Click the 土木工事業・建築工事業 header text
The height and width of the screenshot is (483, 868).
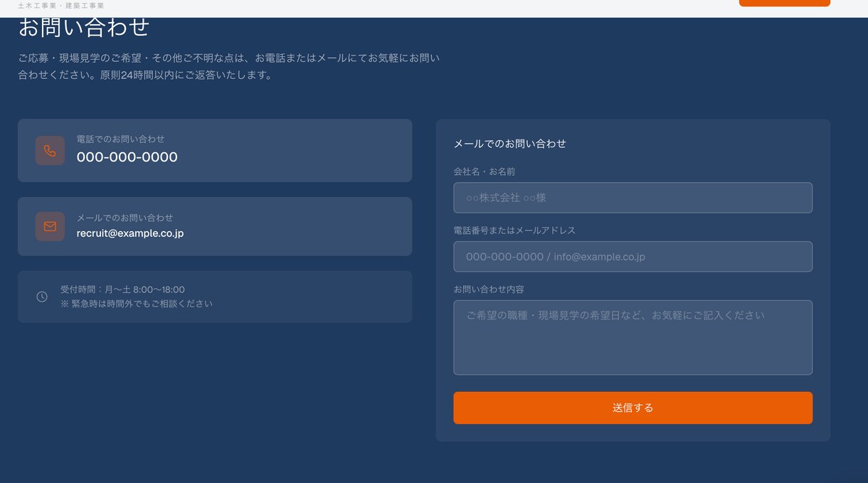pyautogui.click(x=61, y=5)
